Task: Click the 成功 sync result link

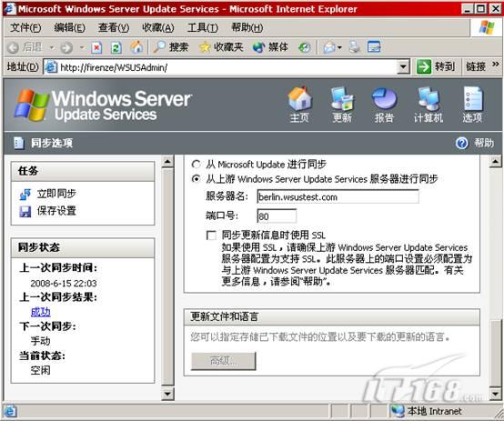Action: pos(41,312)
